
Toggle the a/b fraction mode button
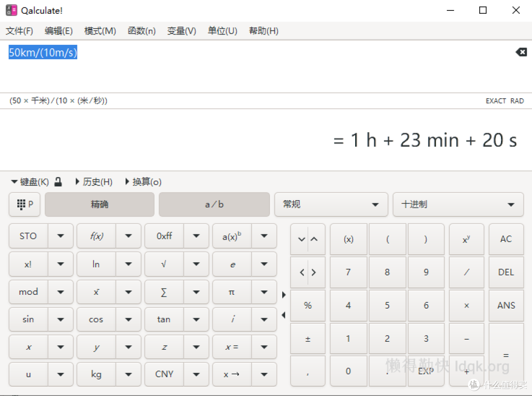[214, 205]
